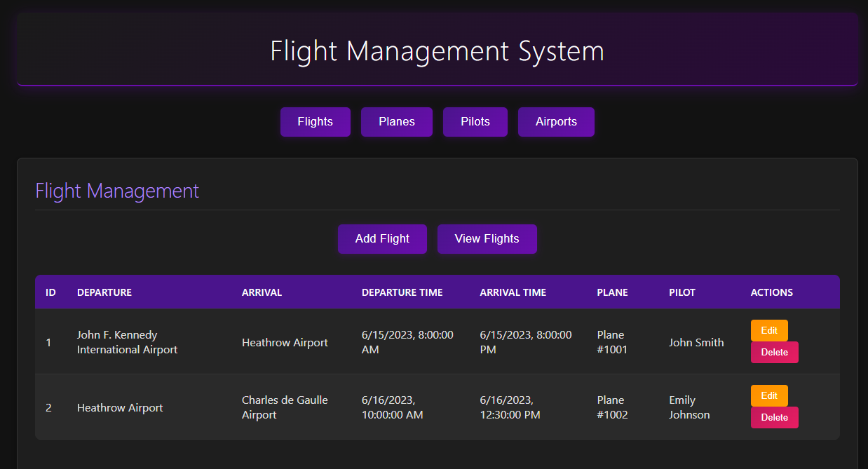This screenshot has width=868, height=469.
Task: Select the Arrival Time column header
Action: (x=513, y=292)
